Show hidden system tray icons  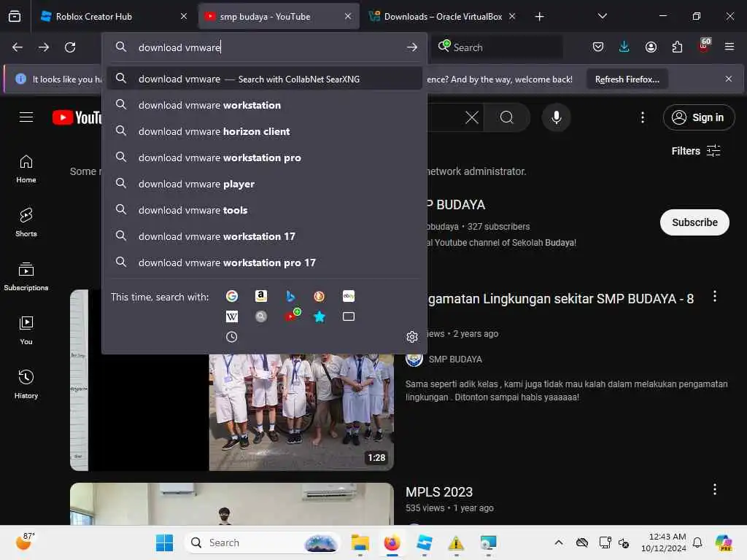click(x=558, y=542)
